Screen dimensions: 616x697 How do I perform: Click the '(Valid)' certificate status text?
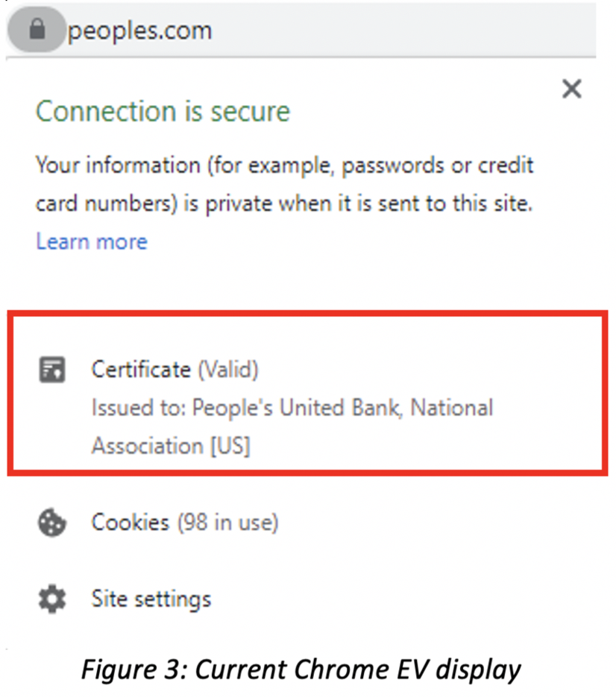228,369
